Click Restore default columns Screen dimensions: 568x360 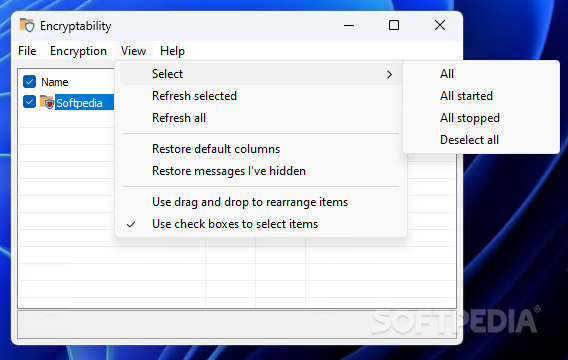[x=261, y=149]
